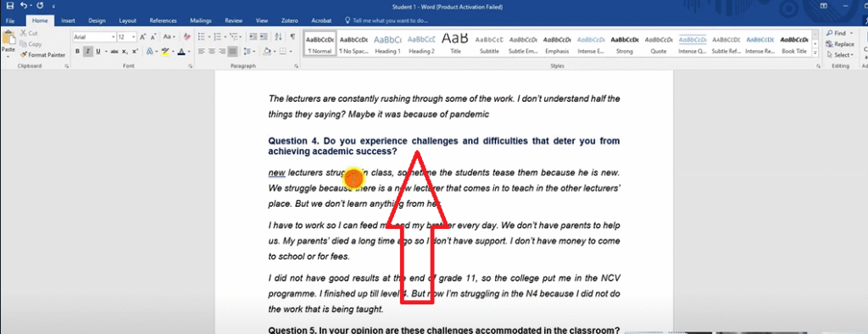Open the Layout ribbon tab

[x=128, y=20]
